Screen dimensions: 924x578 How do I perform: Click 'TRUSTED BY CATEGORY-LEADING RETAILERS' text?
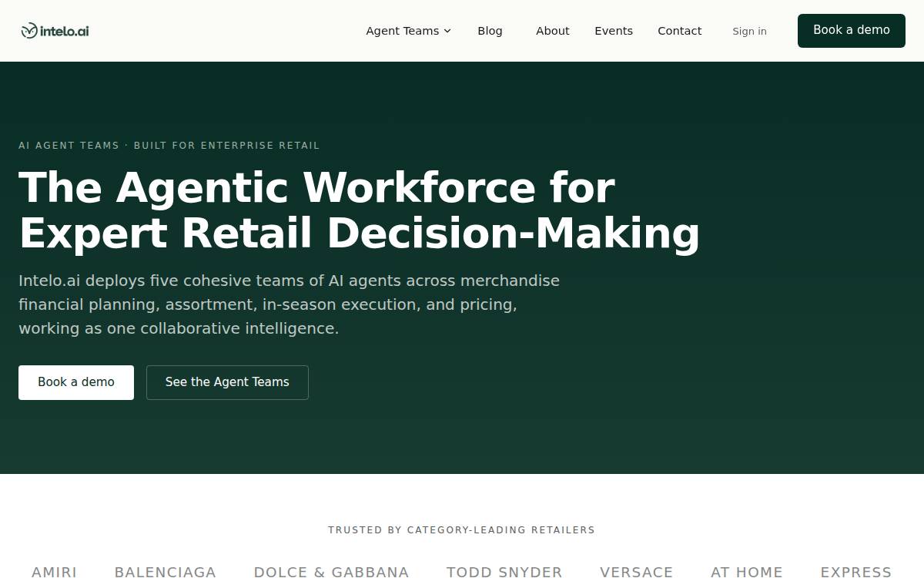click(461, 529)
